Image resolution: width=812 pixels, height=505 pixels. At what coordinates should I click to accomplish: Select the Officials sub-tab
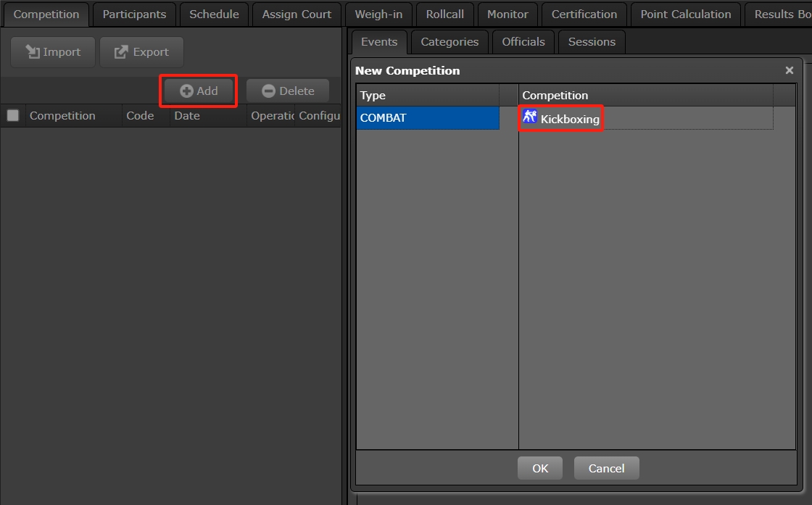(523, 42)
